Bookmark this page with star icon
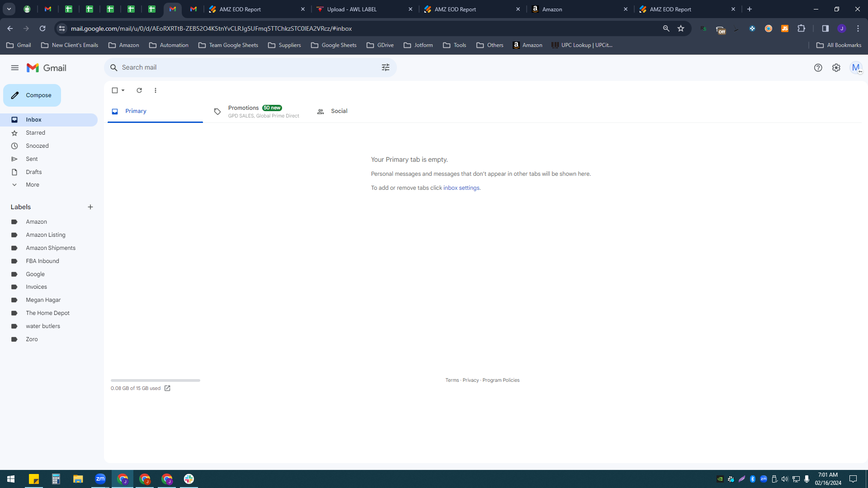 (681, 28)
